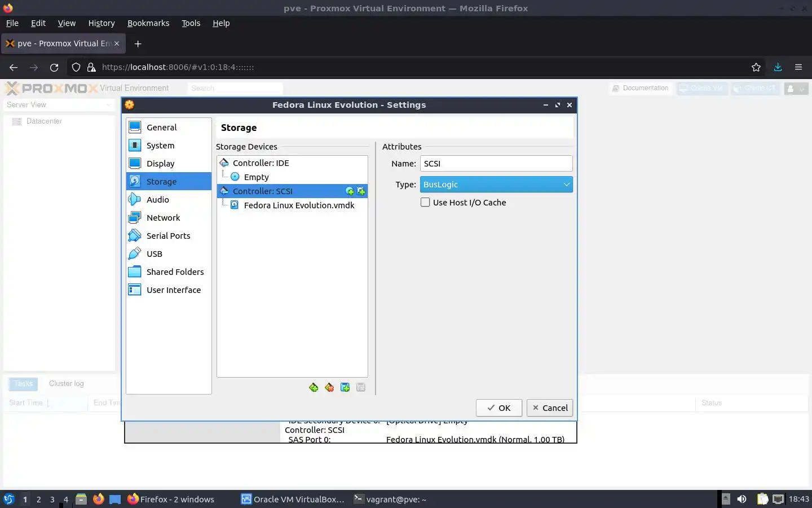Open the Audio settings category
812x508 pixels.
pos(169,199)
